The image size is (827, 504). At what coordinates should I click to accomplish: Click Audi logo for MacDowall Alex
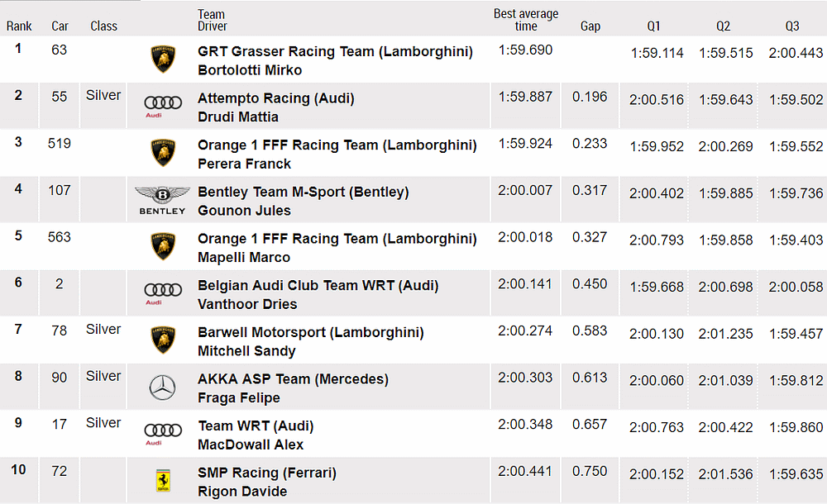tap(163, 433)
